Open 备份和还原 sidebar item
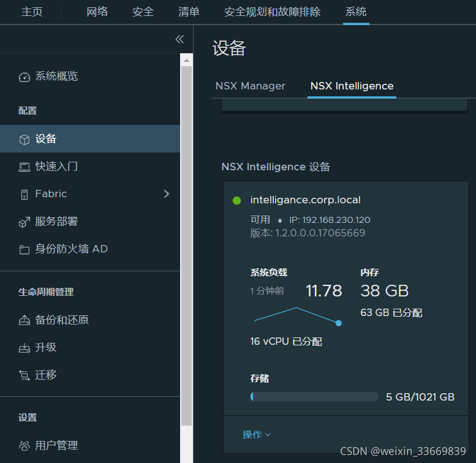476x463 pixels. click(x=62, y=320)
